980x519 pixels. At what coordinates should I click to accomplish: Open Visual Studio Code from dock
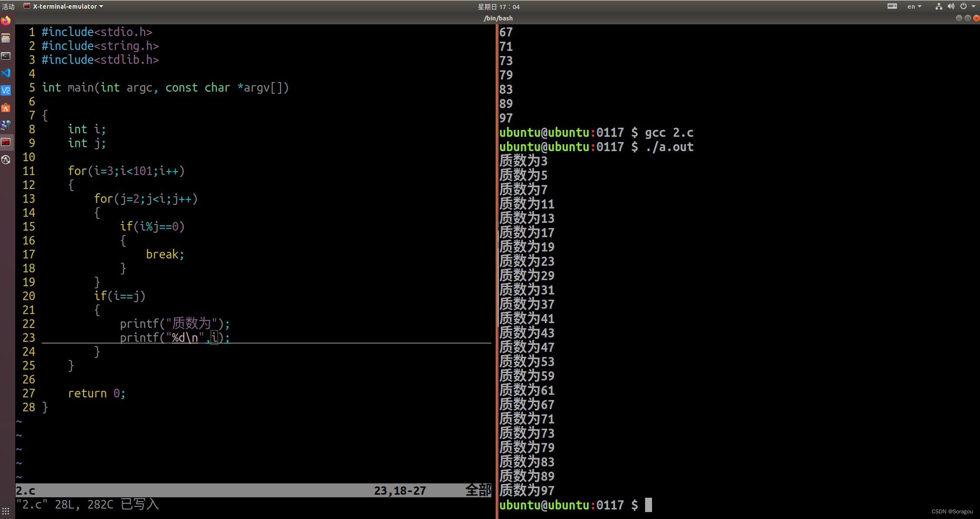(x=6, y=73)
